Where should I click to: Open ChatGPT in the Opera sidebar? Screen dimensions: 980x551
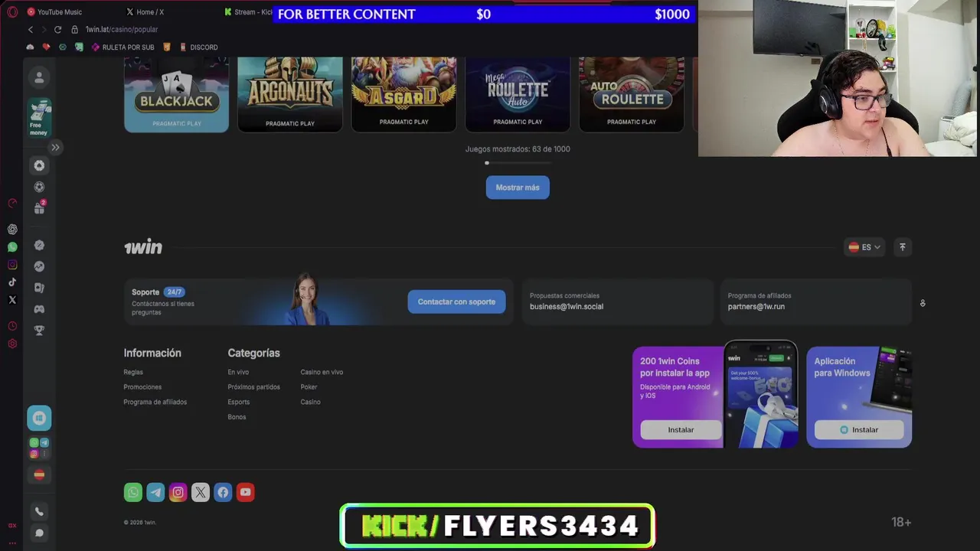(12, 229)
